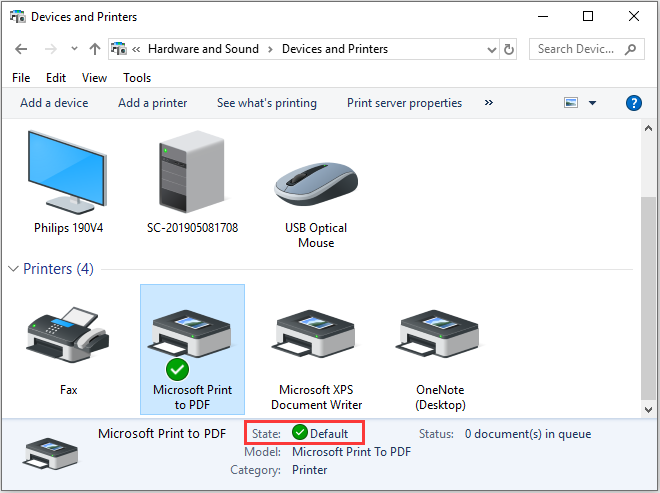Click Add a printer

(x=152, y=103)
